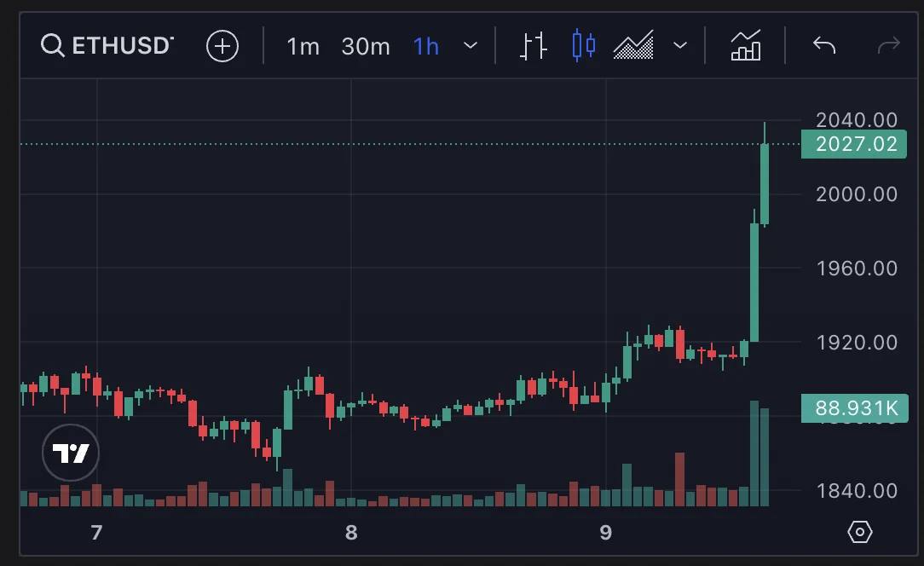Select the bars chart style
The width and height of the screenshot is (924, 566).
tap(534, 45)
